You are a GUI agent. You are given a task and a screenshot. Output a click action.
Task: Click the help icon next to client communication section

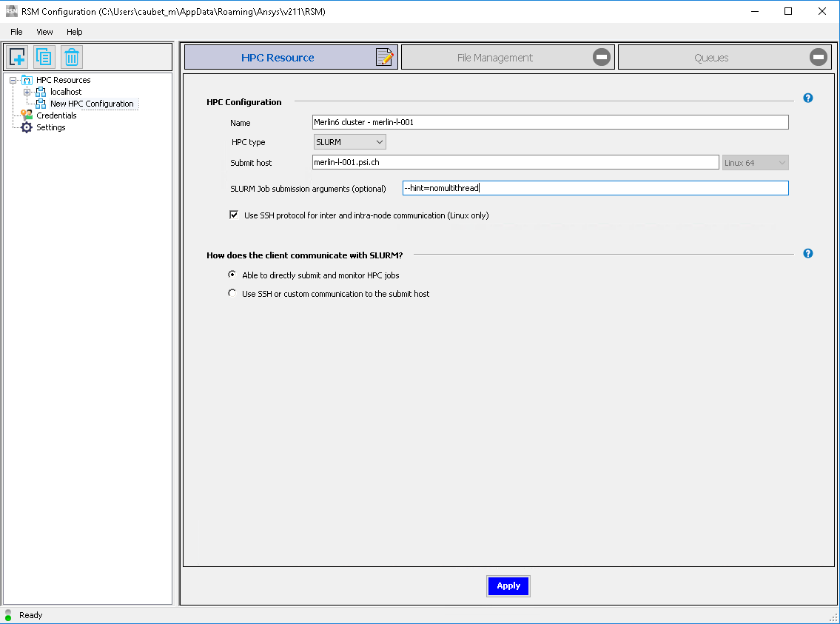(x=807, y=253)
